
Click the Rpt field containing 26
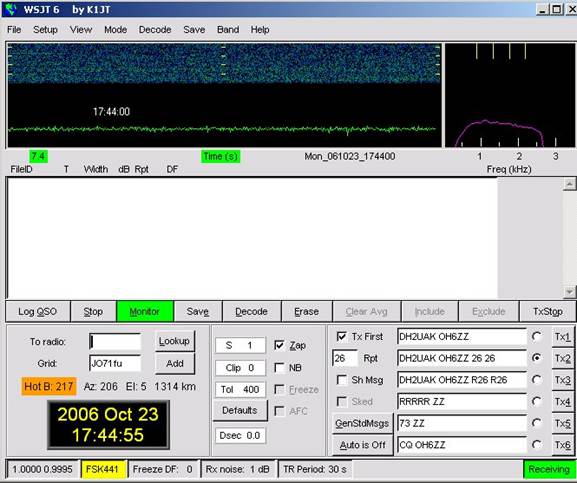(x=344, y=358)
